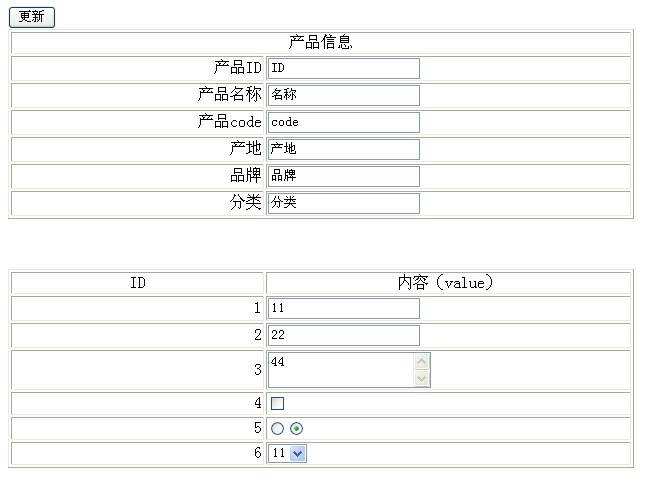The height and width of the screenshot is (487, 660).
Task: Click the row 1 field containing 11
Action: 343,309
